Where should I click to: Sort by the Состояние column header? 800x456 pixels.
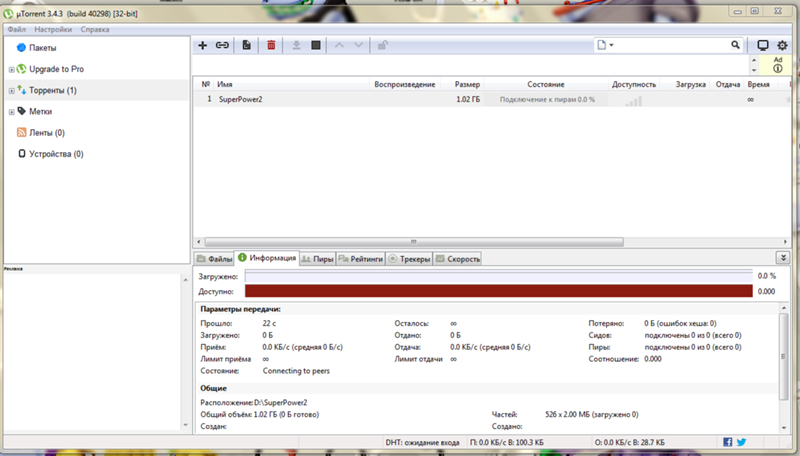tap(546, 85)
